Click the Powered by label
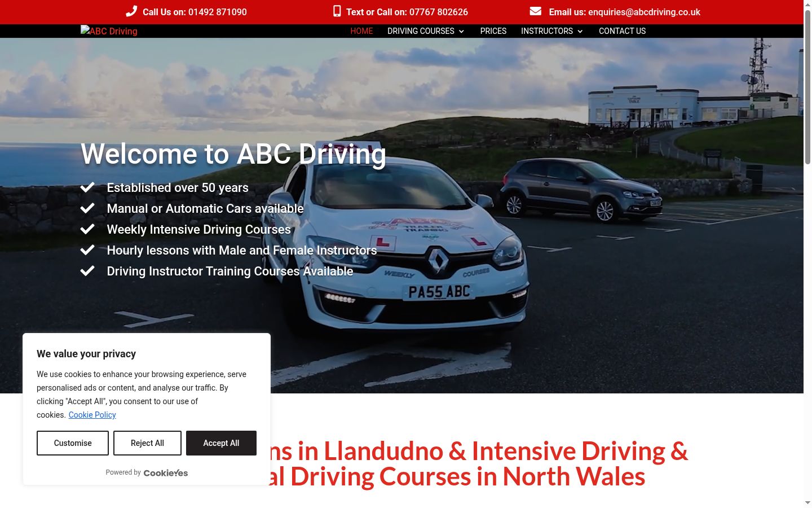Screen dimensions: 812x508 point(123,472)
